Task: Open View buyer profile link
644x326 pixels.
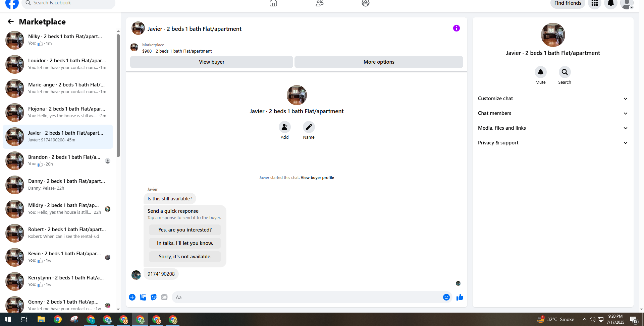Action: [317, 178]
